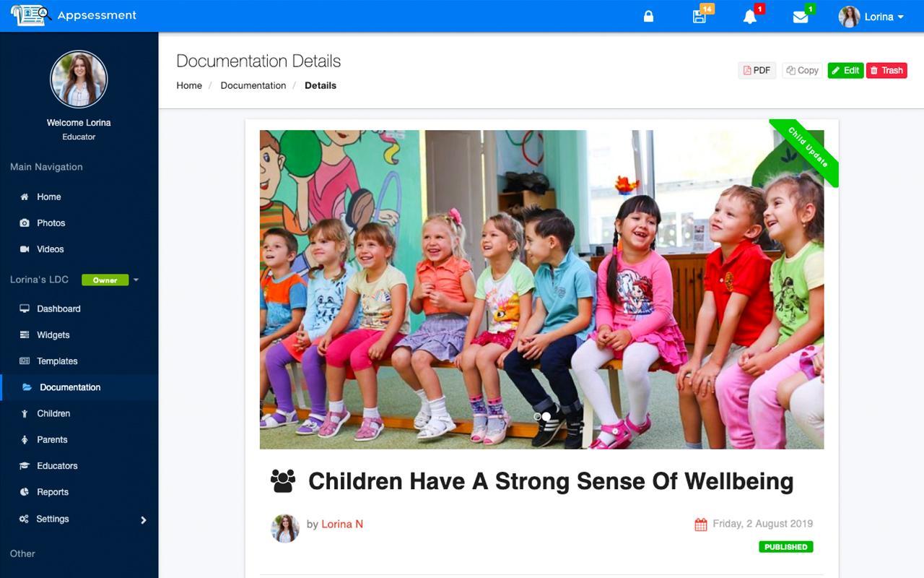Open the Photos menu item
Viewport: 924px width, 578px height.
point(51,223)
